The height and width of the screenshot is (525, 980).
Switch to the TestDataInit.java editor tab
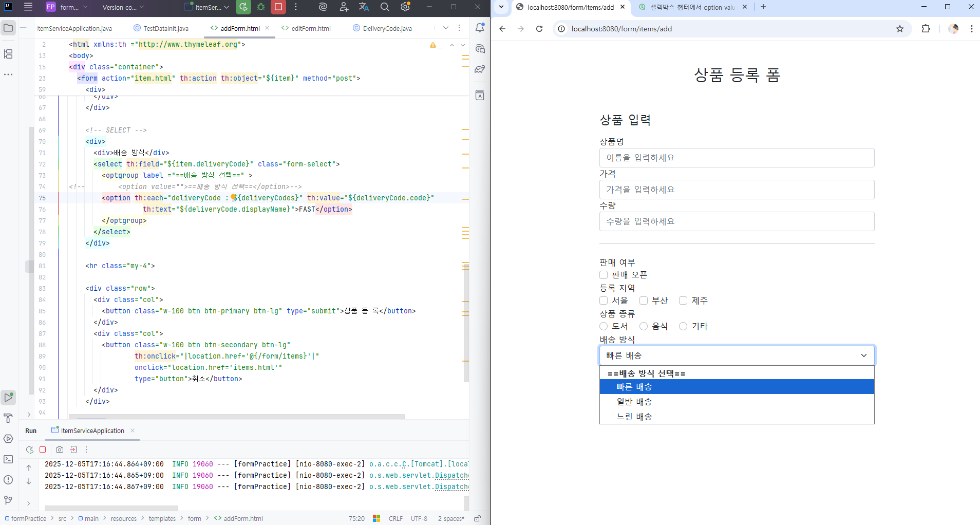click(x=161, y=28)
